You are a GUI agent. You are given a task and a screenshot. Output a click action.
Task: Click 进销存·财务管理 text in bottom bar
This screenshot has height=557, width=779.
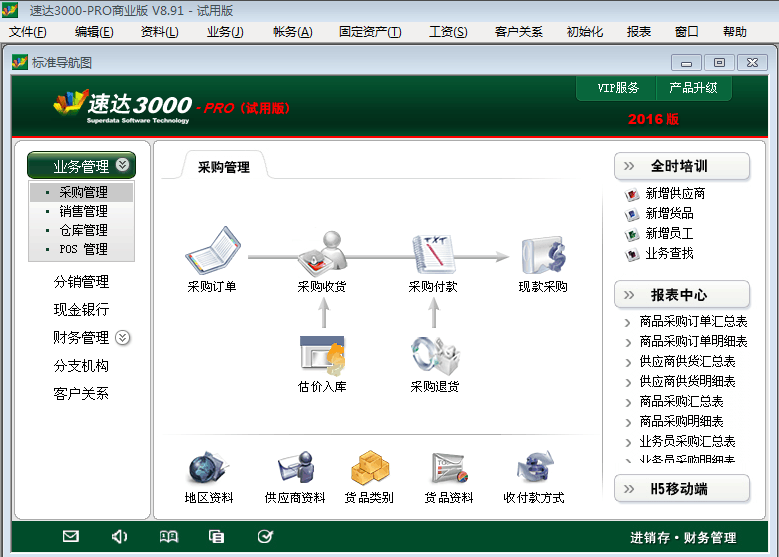[683, 538]
